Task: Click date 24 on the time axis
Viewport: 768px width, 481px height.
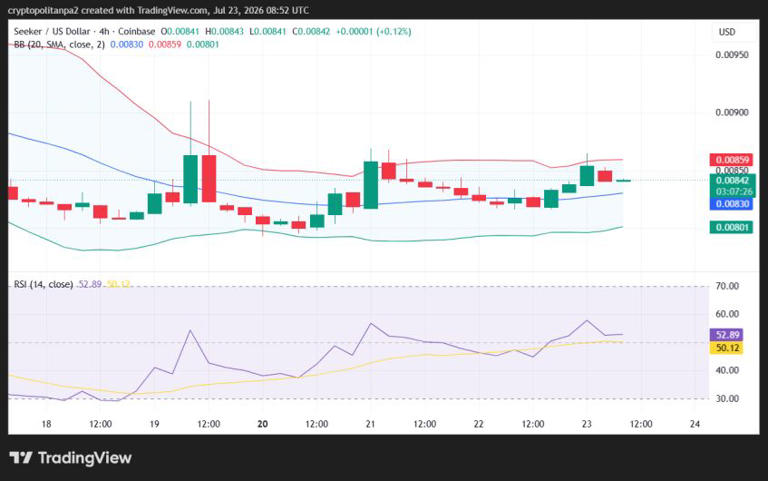Action: (x=695, y=424)
